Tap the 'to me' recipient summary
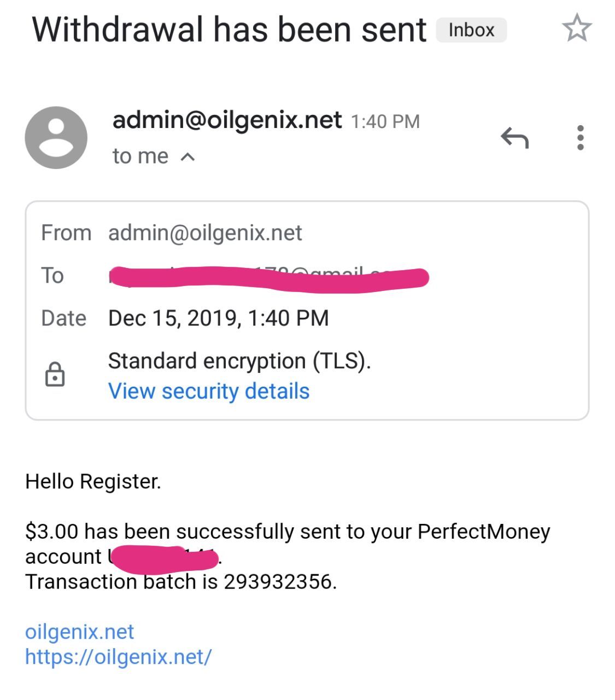This screenshot has width=615, height=700. tap(140, 156)
